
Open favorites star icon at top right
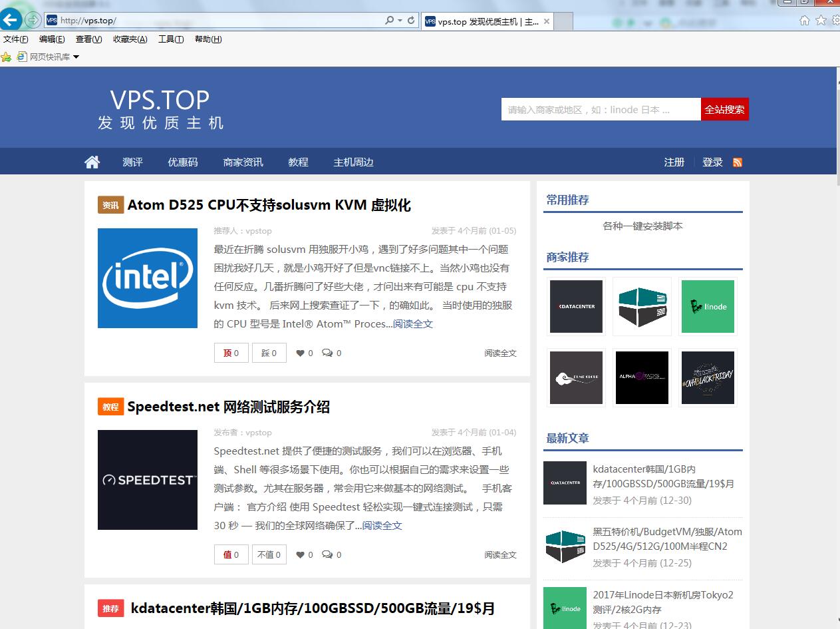pyautogui.click(x=820, y=21)
